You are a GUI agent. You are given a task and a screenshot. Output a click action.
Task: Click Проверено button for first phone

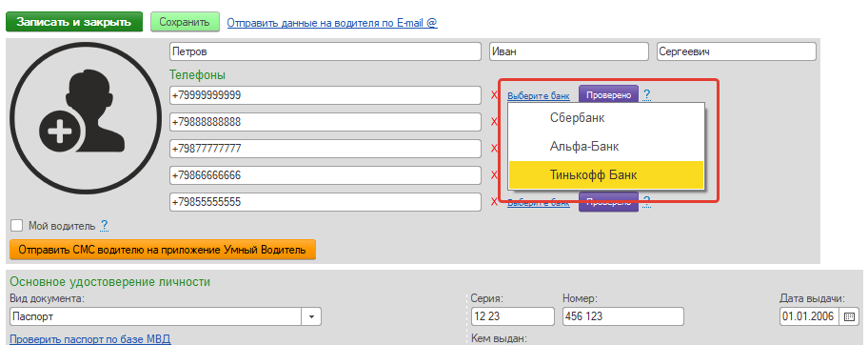coord(608,95)
